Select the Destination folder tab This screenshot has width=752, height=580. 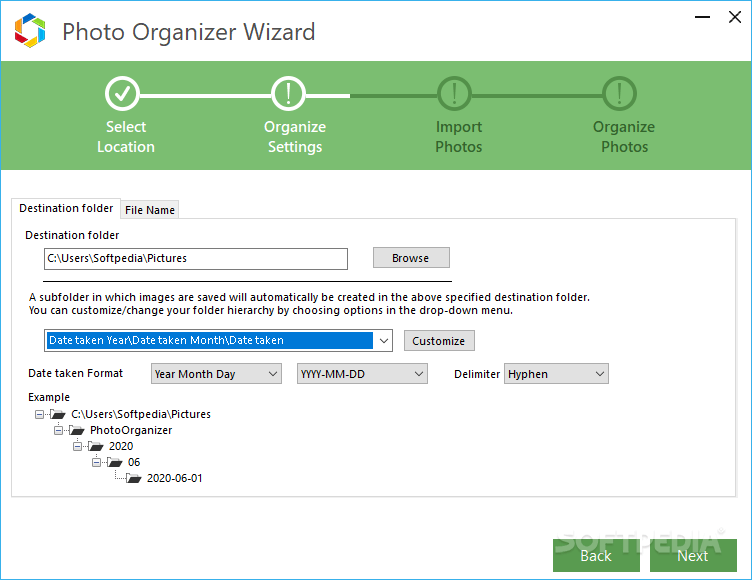66,208
